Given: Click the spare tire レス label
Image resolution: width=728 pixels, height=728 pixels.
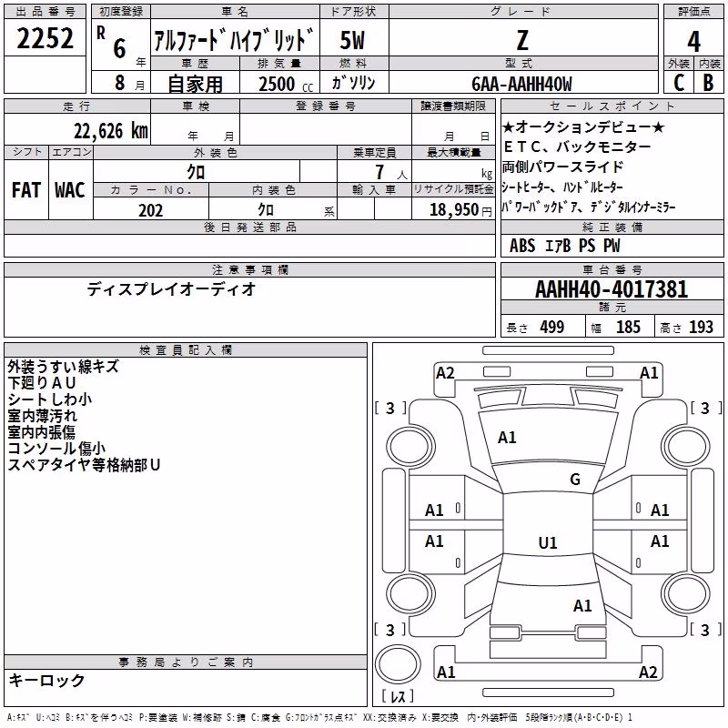Looking at the screenshot, I should [x=398, y=696].
